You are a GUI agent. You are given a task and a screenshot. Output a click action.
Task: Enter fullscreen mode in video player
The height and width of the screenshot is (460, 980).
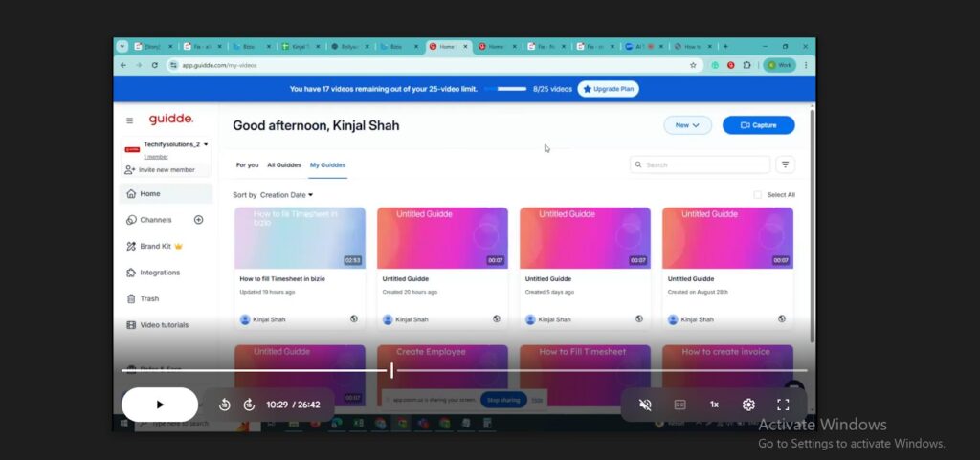783,405
